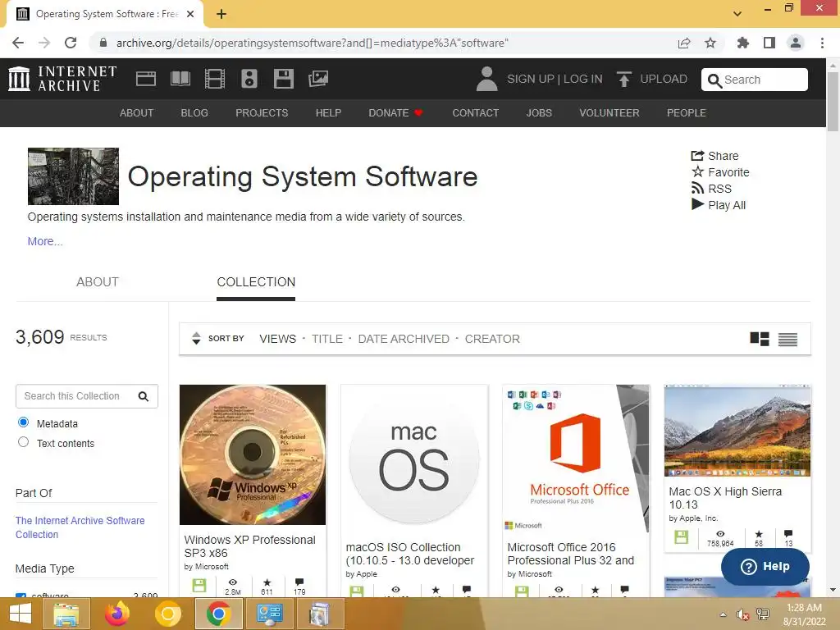The width and height of the screenshot is (840, 630).
Task: Switch to the COLLECTION tab
Action: (x=256, y=282)
